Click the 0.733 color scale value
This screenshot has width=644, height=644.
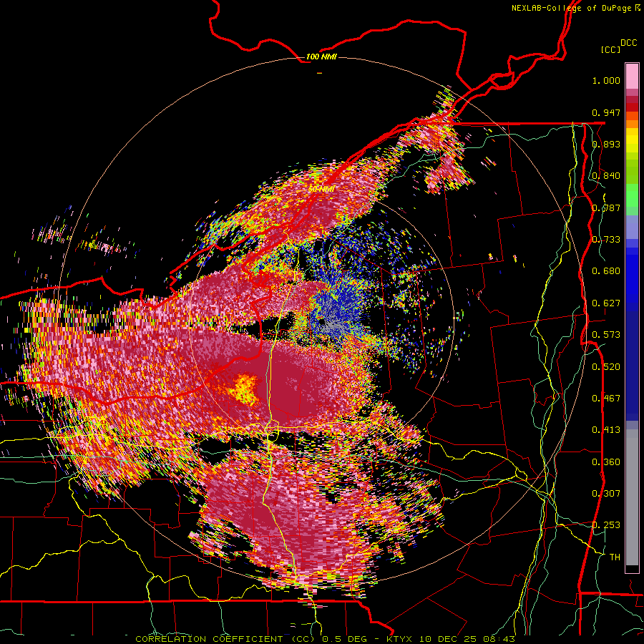(x=606, y=240)
